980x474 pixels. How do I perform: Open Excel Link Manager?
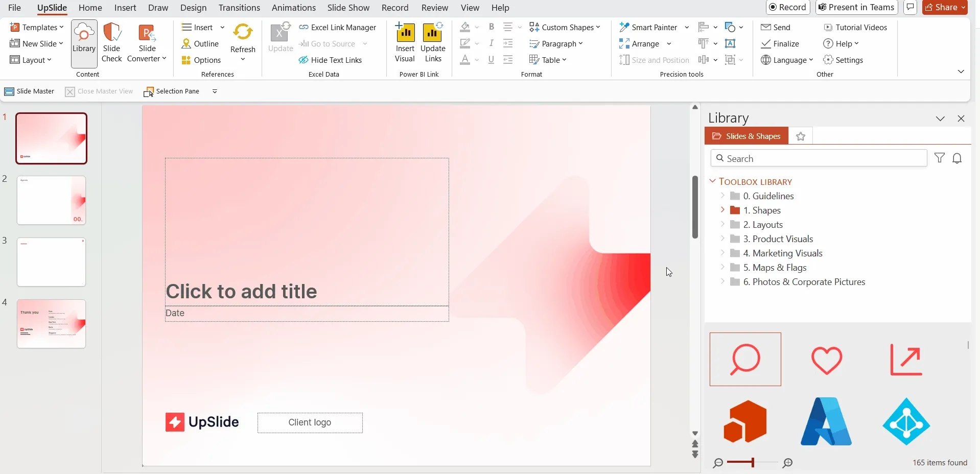tap(337, 27)
